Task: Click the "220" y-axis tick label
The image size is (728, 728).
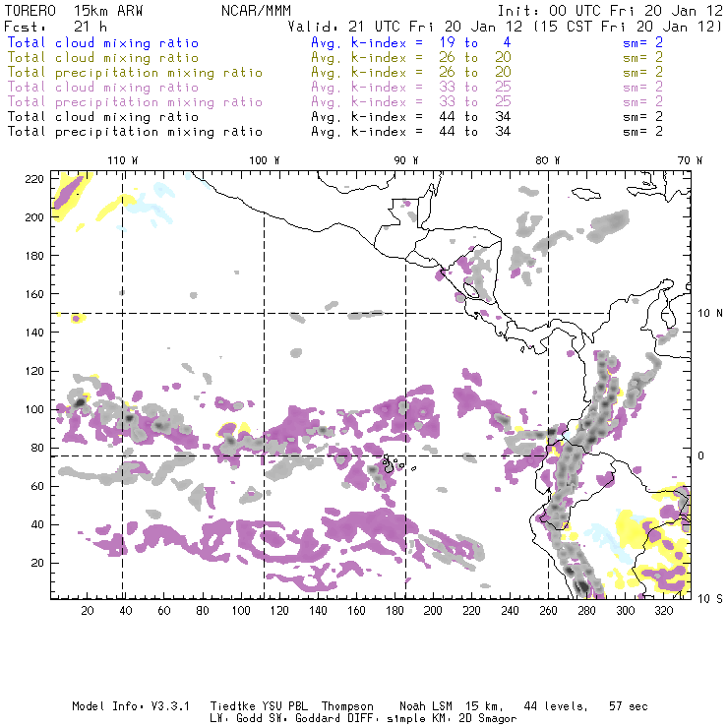Action: coord(34,179)
